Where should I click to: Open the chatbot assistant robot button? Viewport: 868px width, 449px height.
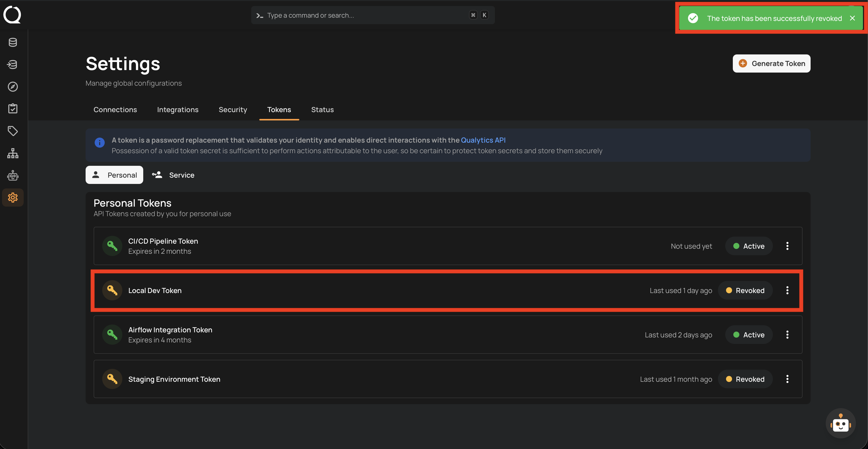pyautogui.click(x=840, y=423)
